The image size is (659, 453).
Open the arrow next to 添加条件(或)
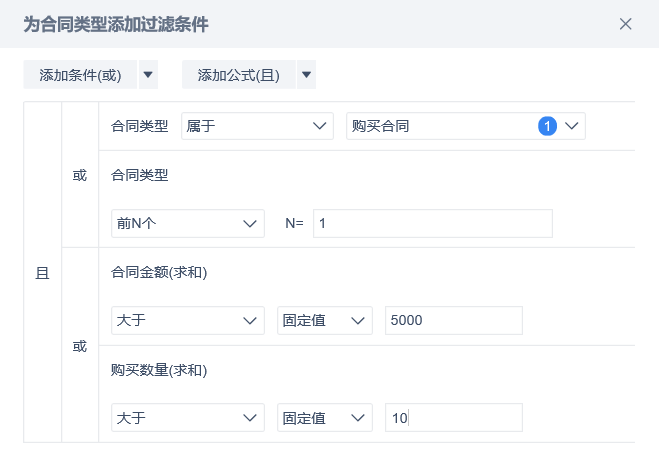pos(148,75)
